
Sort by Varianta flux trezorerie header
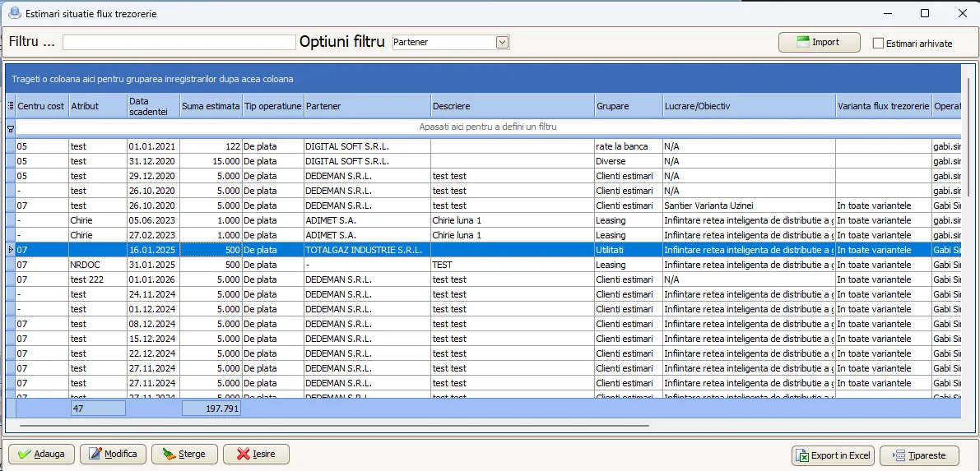tap(883, 106)
